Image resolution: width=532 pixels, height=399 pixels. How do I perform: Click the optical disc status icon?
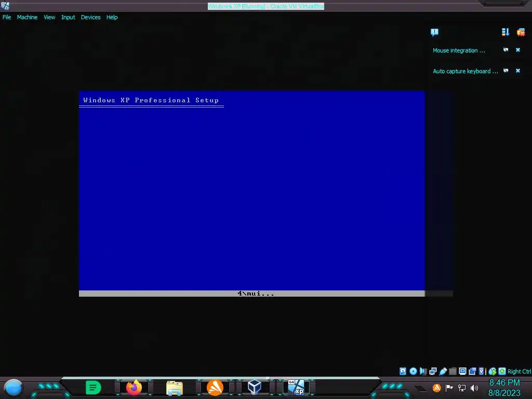coord(413,371)
